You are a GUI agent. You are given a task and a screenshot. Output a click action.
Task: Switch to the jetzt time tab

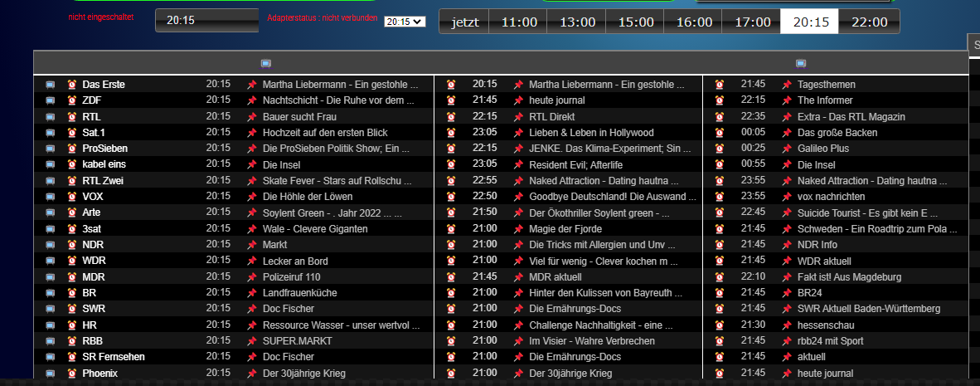pyautogui.click(x=463, y=22)
